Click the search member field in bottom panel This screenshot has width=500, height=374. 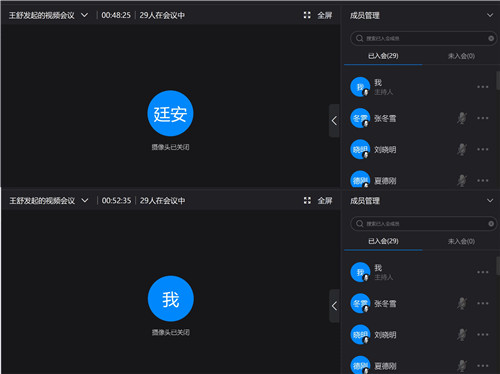click(423, 224)
